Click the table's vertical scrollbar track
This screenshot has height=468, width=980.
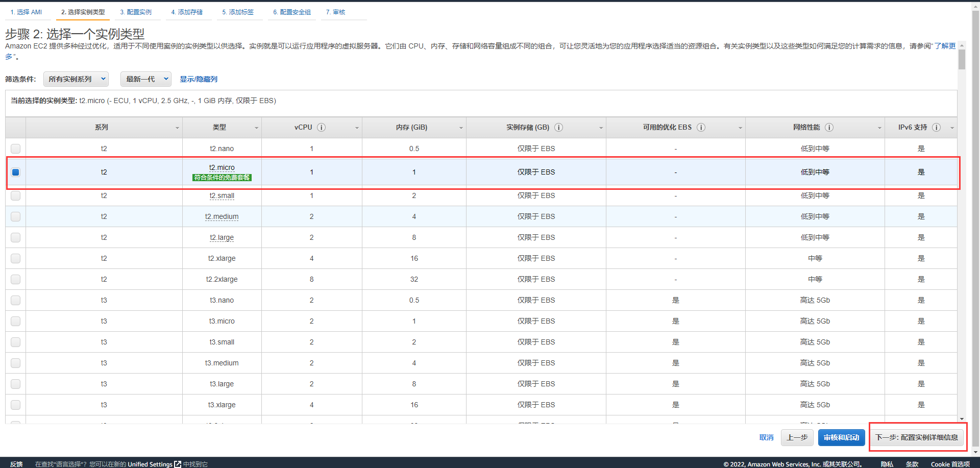coord(962,230)
